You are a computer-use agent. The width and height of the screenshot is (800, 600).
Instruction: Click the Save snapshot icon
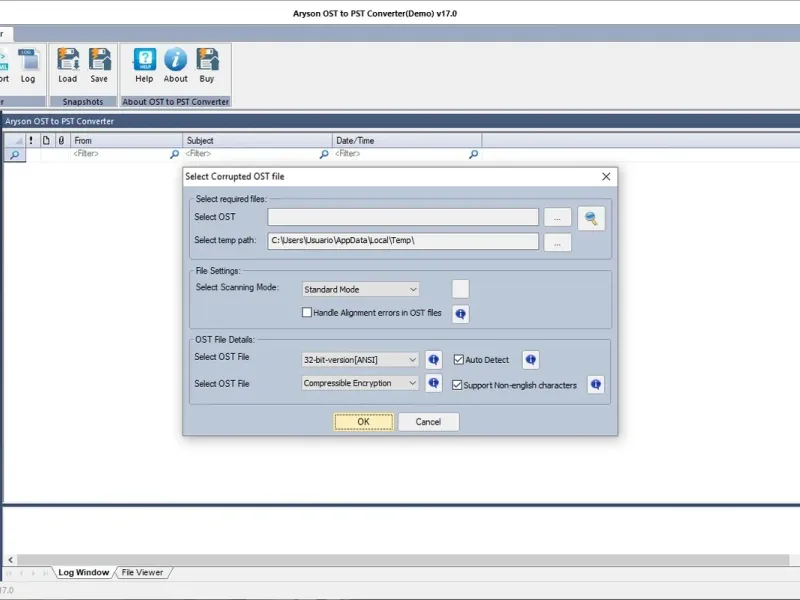99,66
